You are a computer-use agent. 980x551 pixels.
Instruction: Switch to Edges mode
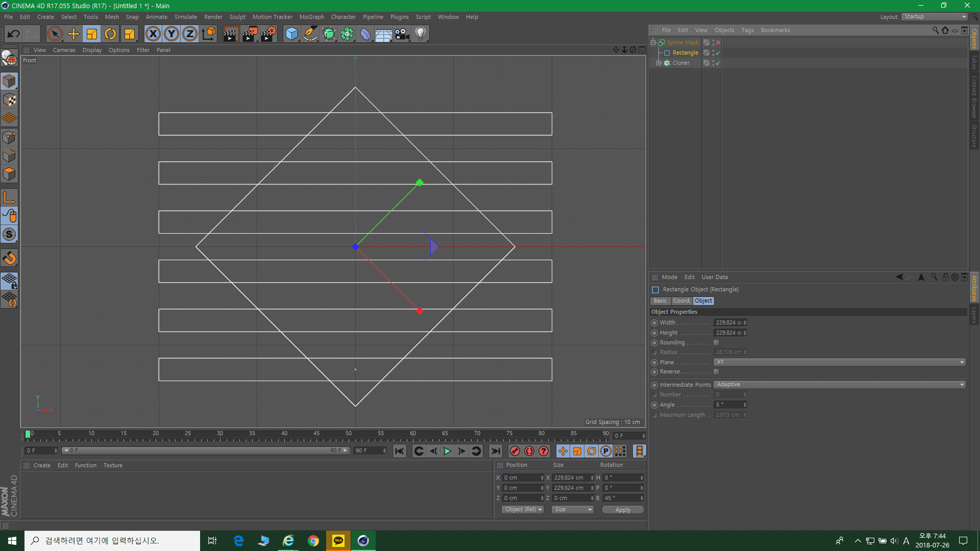[9, 156]
